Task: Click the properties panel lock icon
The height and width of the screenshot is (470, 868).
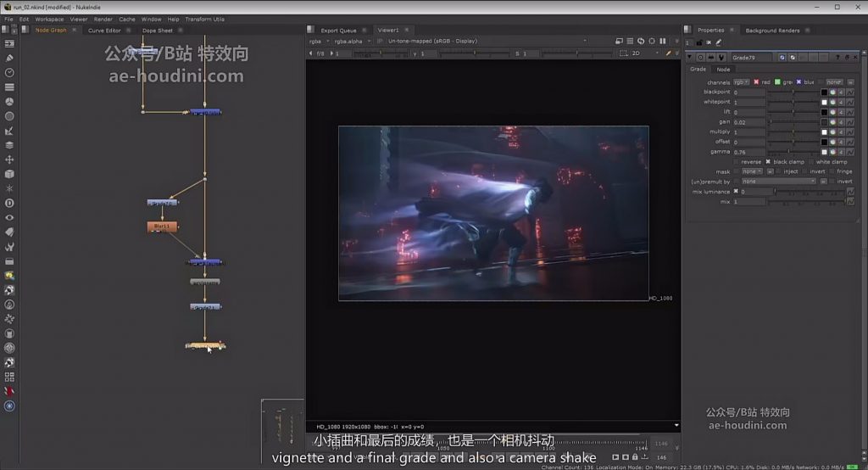Action: point(699,42)
